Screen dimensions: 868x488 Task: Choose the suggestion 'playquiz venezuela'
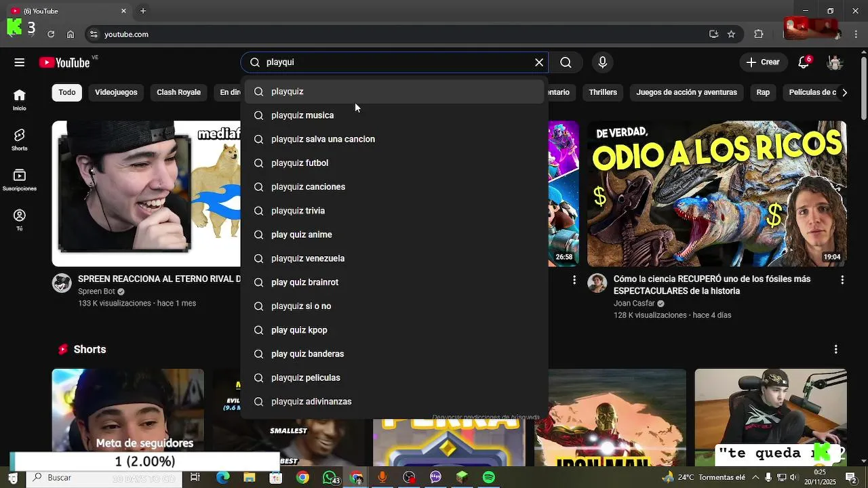coord(395,258)
